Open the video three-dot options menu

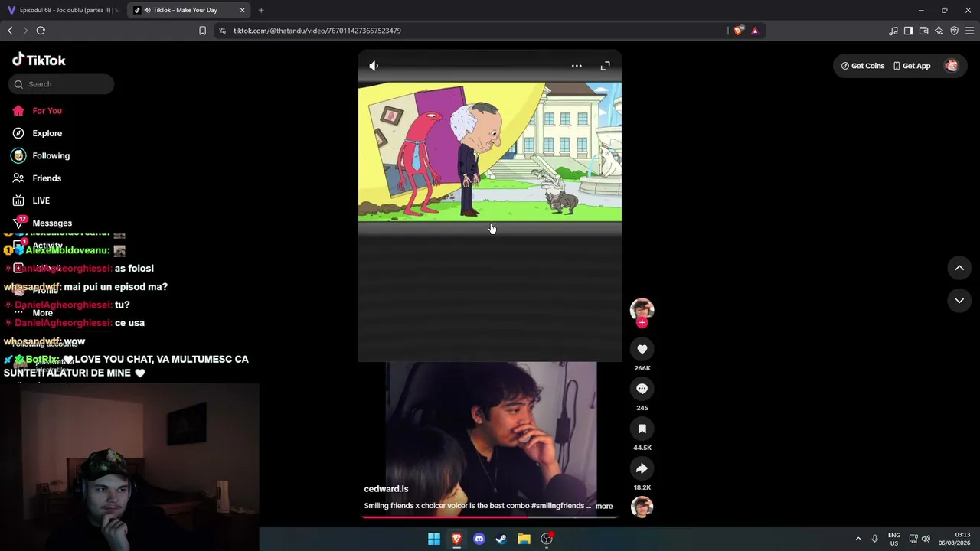pyautogui.click(x=577, y=66)
